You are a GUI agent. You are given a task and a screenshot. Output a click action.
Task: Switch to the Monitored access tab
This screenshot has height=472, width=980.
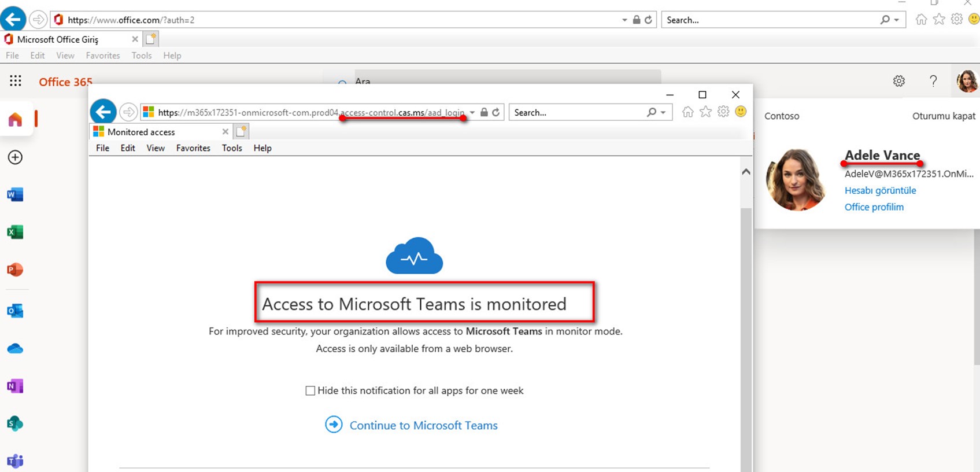coord(141,132)
